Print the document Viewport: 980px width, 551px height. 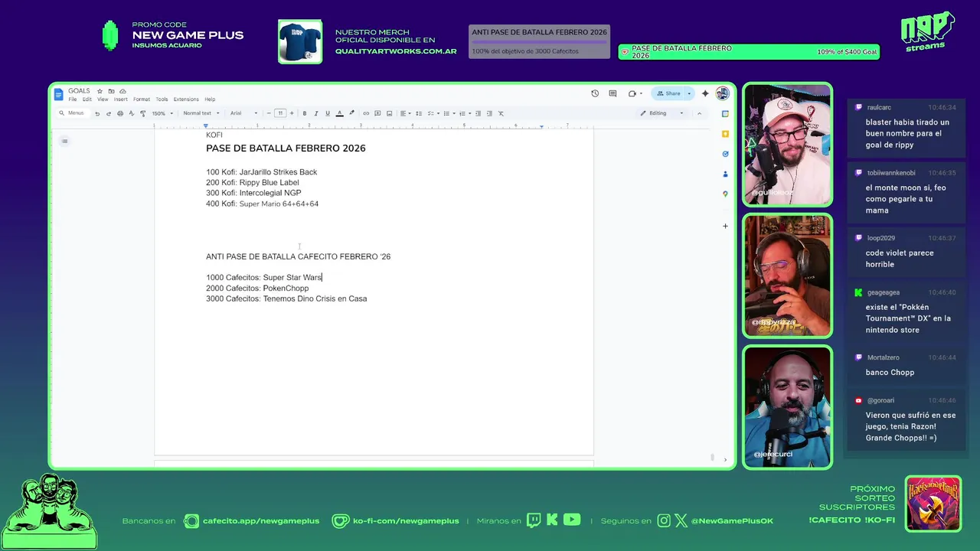click(x=120, y=113)
